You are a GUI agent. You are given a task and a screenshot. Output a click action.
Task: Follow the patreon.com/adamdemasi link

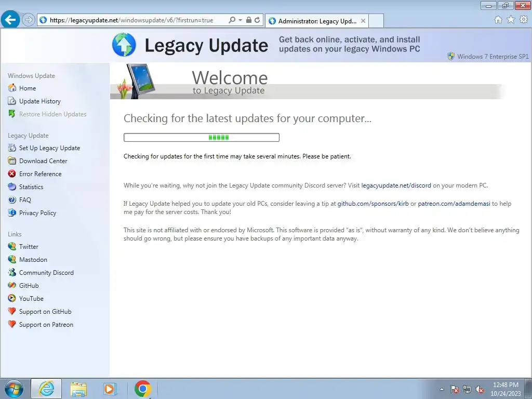[454, 204]
